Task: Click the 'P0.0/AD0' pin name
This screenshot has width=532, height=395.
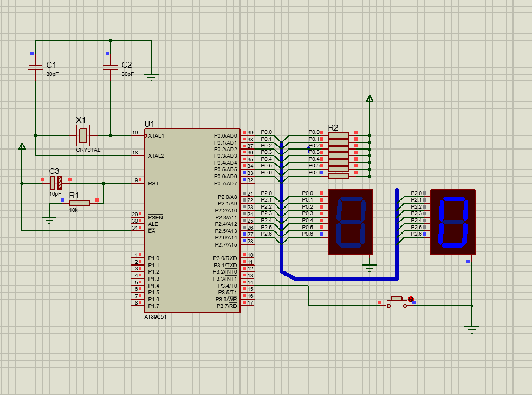Action: click(225, 136)
